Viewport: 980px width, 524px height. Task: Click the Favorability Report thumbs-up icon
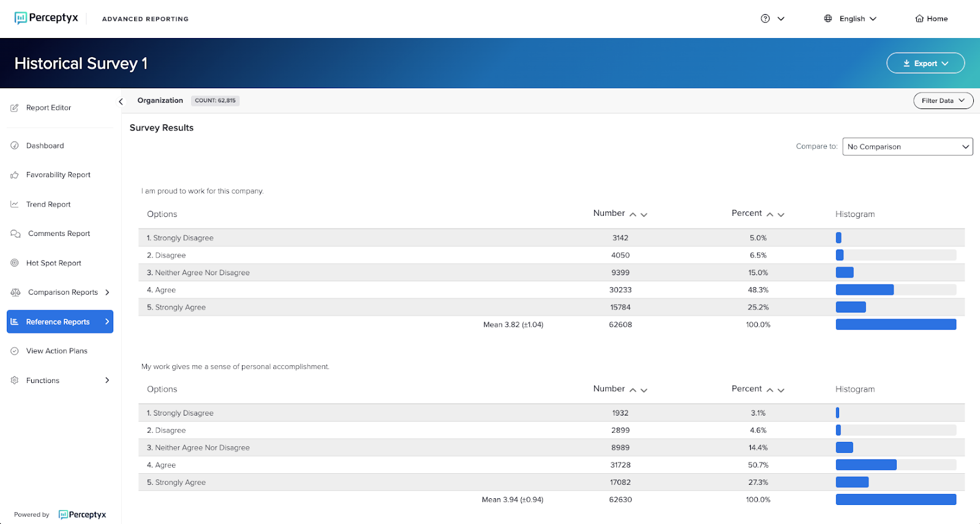15,175
